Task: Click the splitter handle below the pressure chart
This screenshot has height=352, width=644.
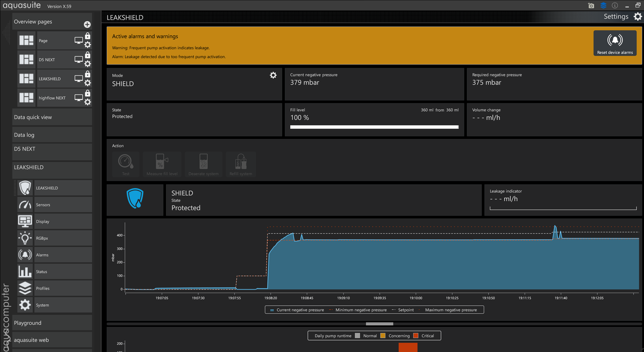Action: pos(380,324)
